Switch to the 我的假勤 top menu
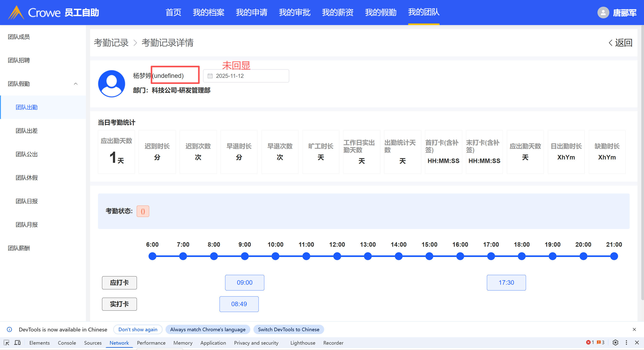Viewport: 644px width, 350px height. [380, 13]
